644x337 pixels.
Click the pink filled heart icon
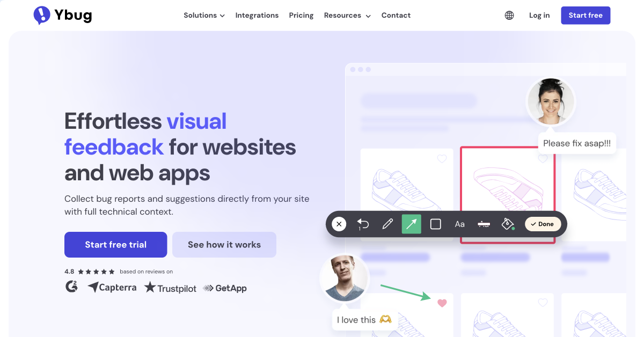click(x=442, y=303)
